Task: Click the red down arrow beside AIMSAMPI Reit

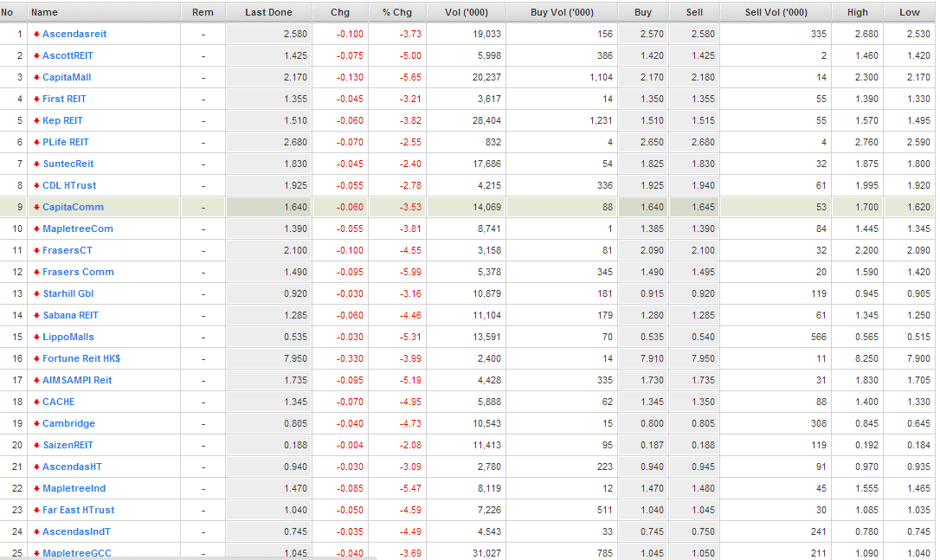Action: pyautogui.click(x=36, y=380)
